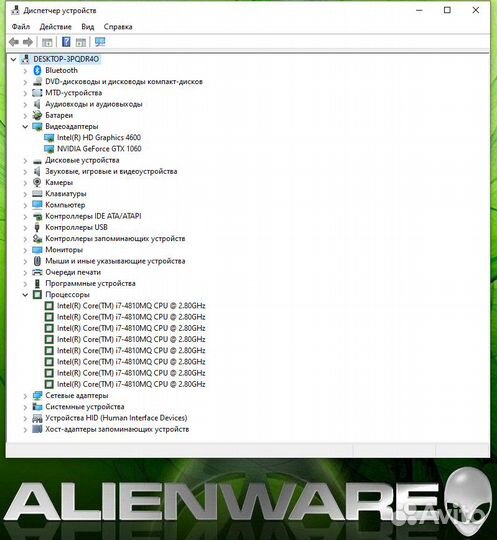Expand the Контроллеры запоминающих устройств category
Screen dimensions: 497x540
25,239
